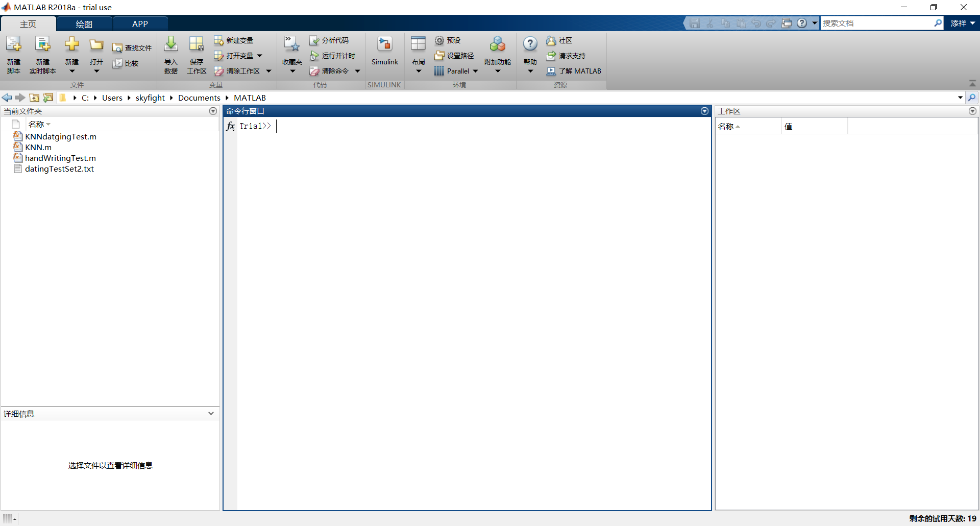
Task: Click the quick access Save icon
Action: (x=694, y=23)
